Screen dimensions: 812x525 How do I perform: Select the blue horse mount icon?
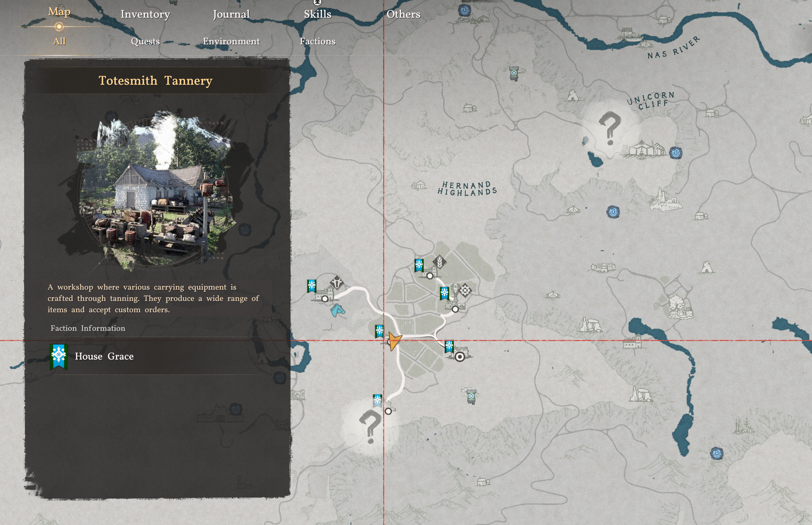[x=337, y=310]
